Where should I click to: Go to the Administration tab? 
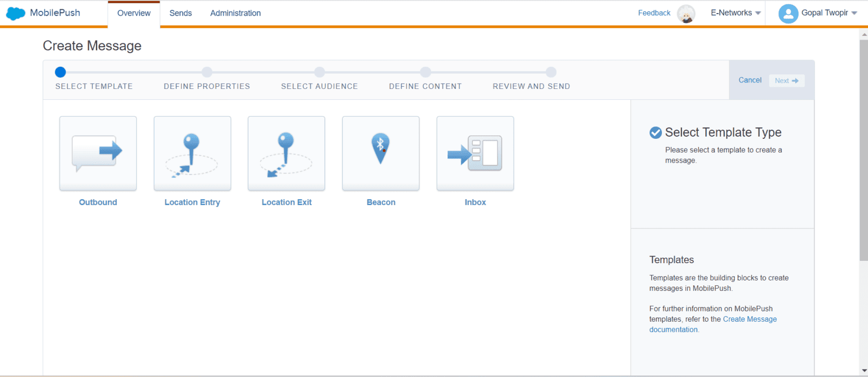pos(235,14)
